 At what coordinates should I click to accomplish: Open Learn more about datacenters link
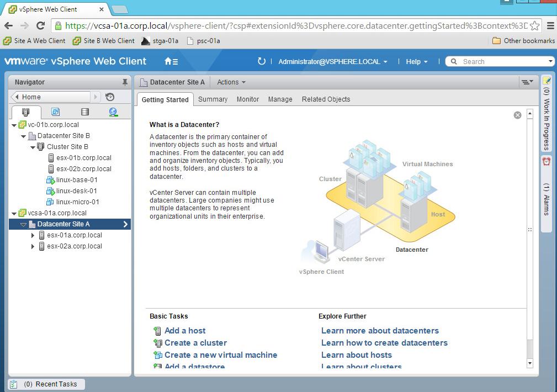point(380,331)
